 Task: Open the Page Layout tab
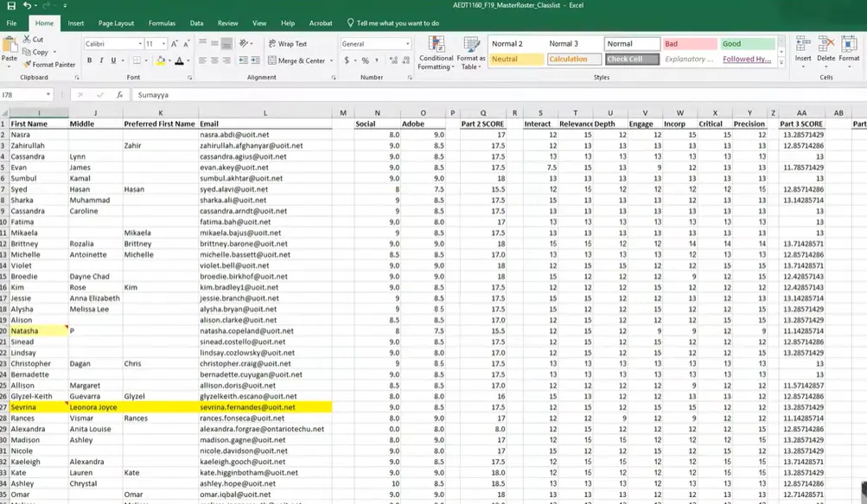(116, 23)
